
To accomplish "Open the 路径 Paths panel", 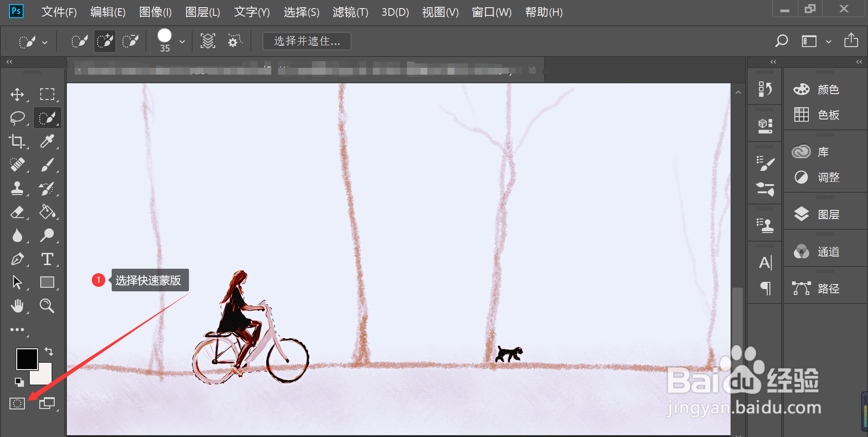I will (816, 289).
